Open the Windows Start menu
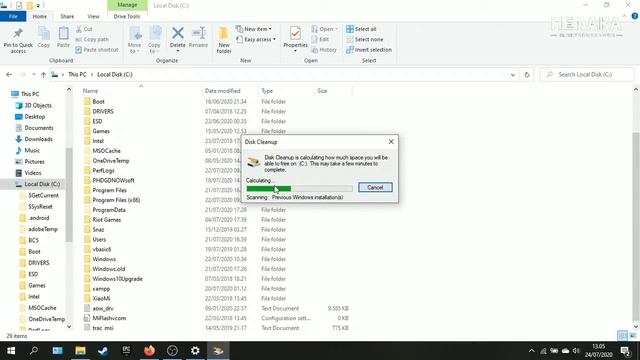640x360 pixels. [11, 351]
